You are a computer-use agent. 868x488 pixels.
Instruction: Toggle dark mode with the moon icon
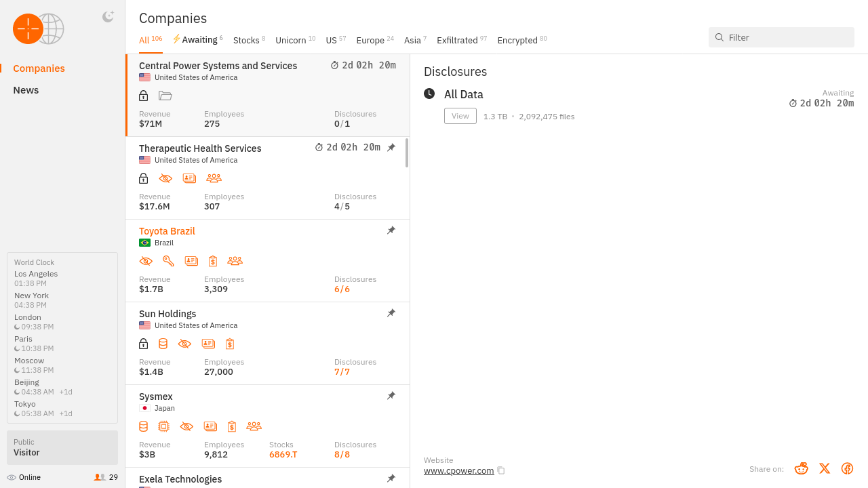pos(108,17)
